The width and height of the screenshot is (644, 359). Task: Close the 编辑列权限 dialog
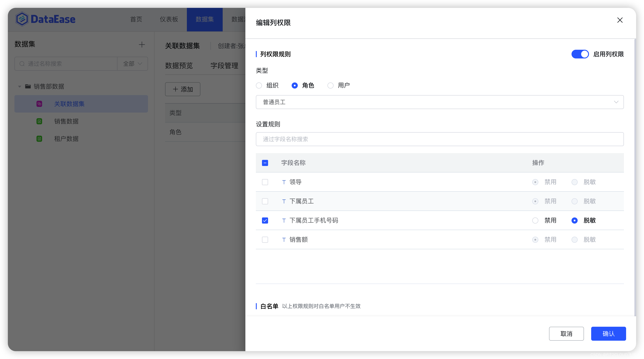(620, 20)
